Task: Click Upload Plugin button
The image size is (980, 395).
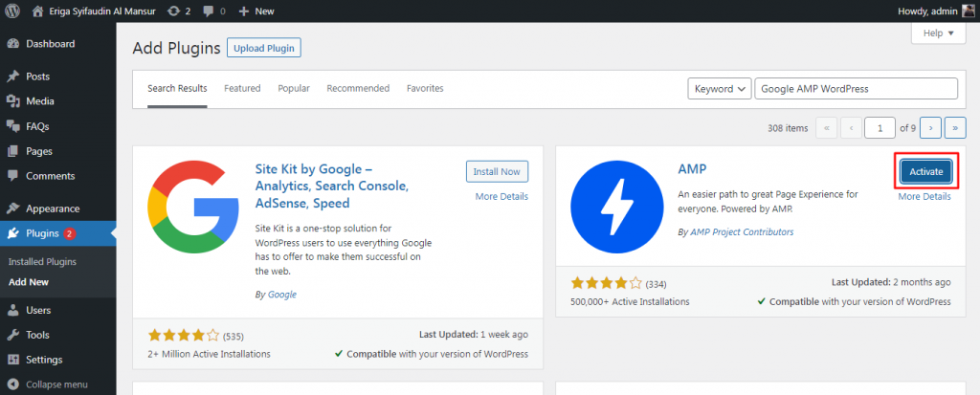Action: (264, 48)
